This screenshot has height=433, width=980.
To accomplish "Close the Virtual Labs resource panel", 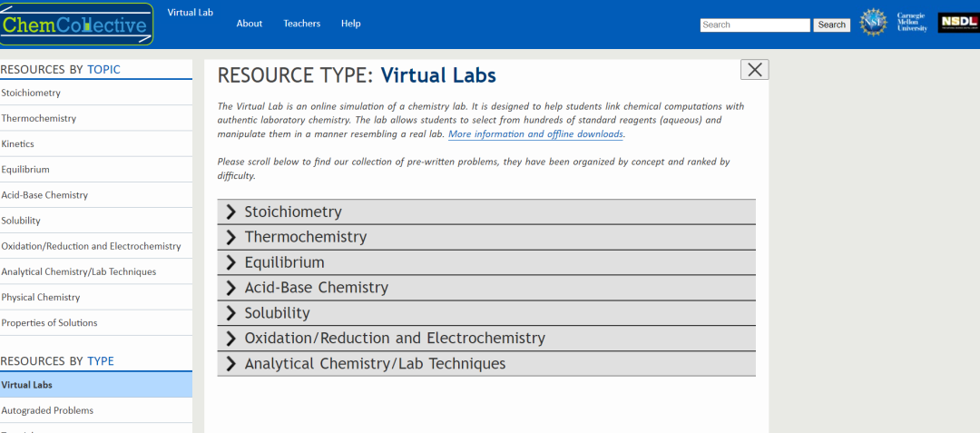I will [754, 69].
